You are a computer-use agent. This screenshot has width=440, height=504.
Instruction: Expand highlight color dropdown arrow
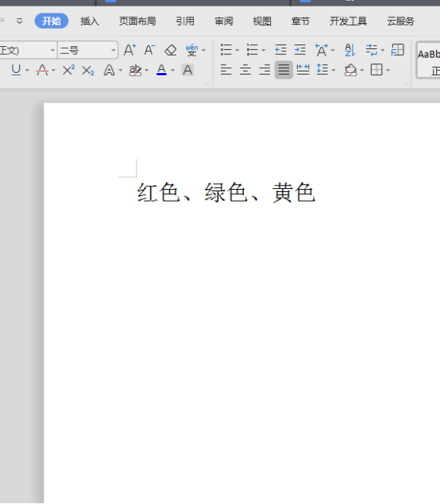[146, 71]
